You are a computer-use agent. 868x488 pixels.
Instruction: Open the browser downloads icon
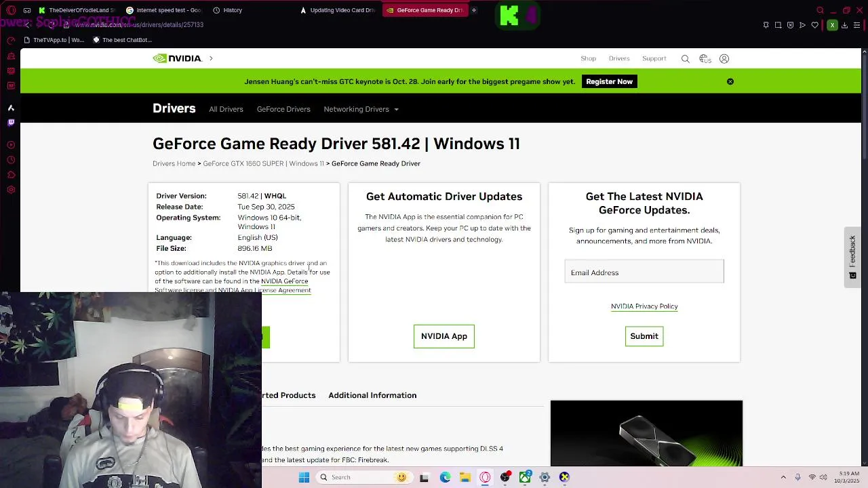(x=844, y=25)
